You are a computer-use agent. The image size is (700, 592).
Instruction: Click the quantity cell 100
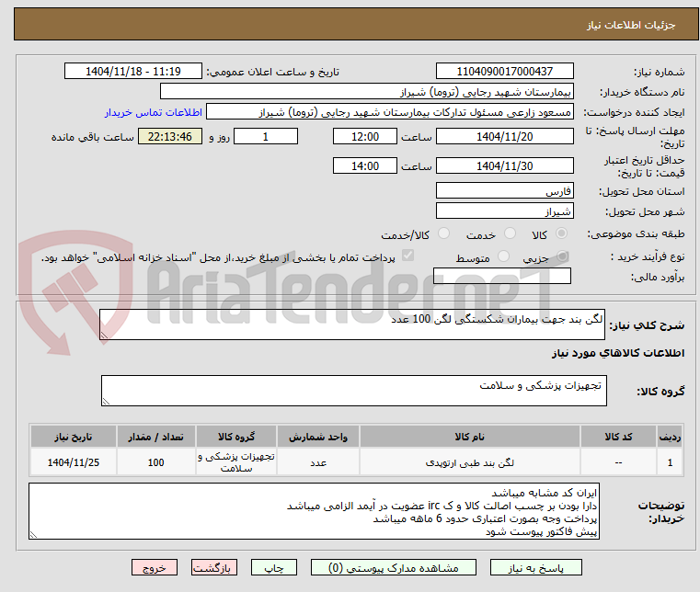(x=156, y=462)
